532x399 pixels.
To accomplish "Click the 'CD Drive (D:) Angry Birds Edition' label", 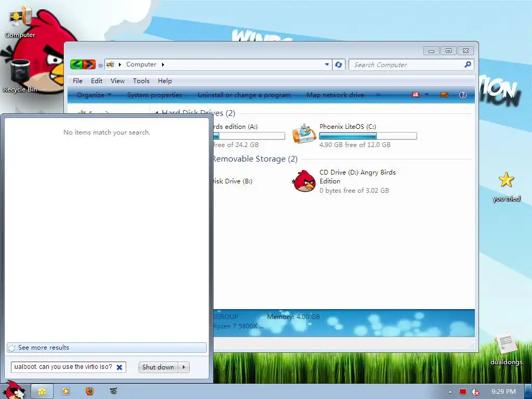I will [357, 177].
